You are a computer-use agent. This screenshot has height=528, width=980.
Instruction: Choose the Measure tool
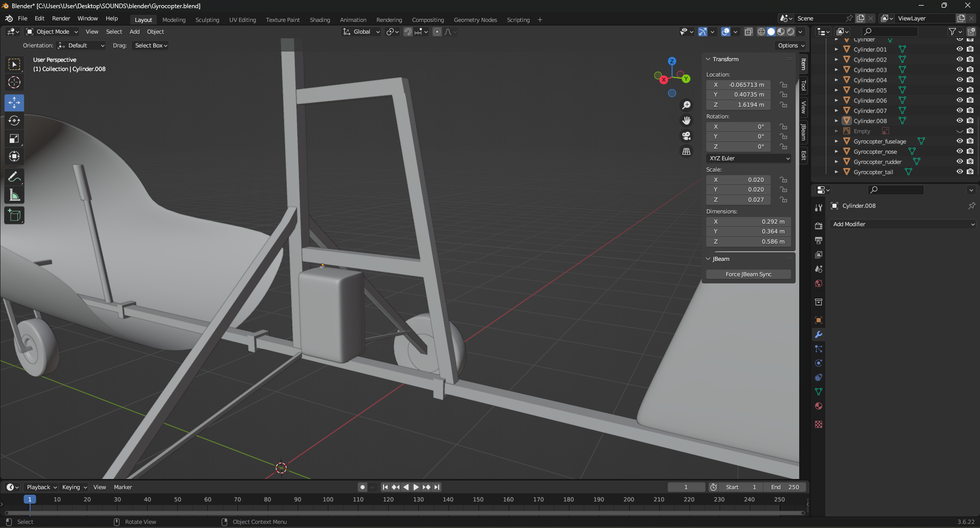(x=14, y=195)
